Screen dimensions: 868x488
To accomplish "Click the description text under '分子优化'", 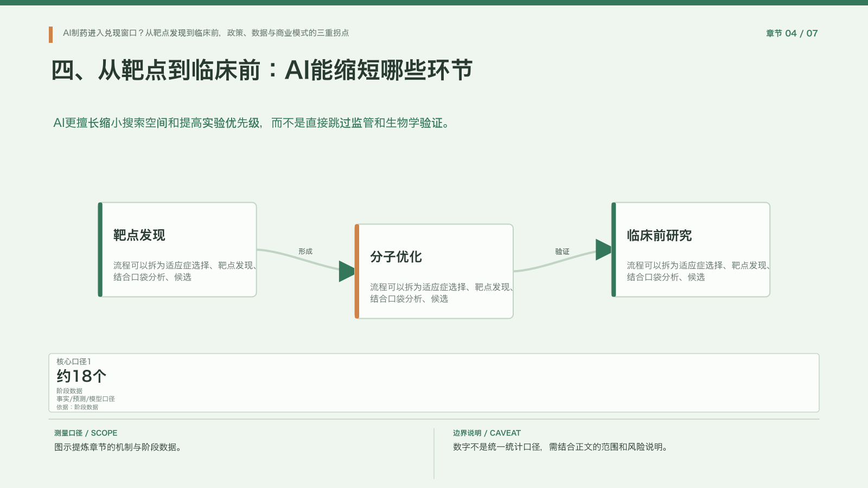I will point(442,293).
